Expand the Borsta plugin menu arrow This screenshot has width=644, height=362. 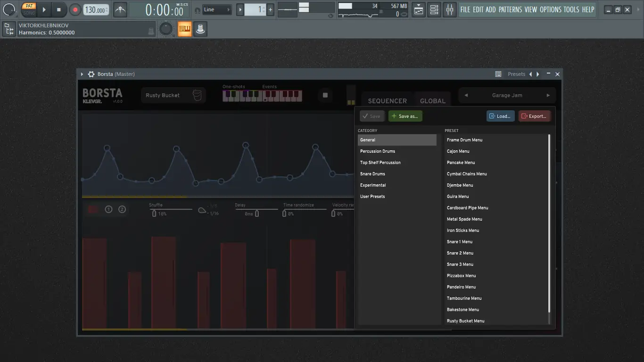(x=82, y=74)
